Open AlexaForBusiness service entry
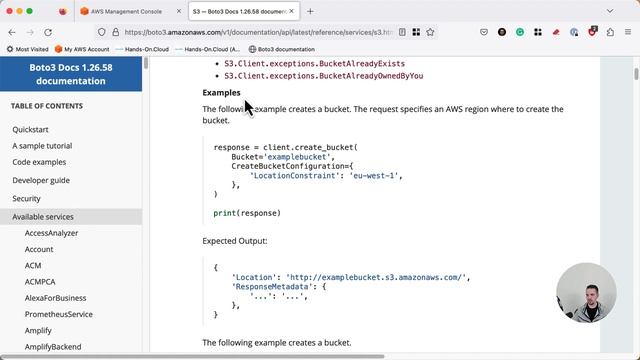The height and width of the screenshot is (360, 640). (55, 298)
